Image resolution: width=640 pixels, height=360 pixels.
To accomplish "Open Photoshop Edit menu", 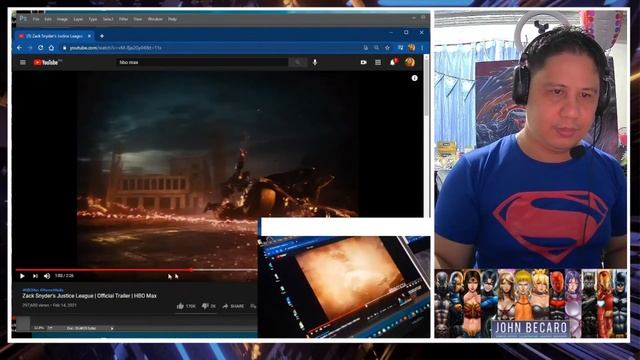I will [48, 19].
